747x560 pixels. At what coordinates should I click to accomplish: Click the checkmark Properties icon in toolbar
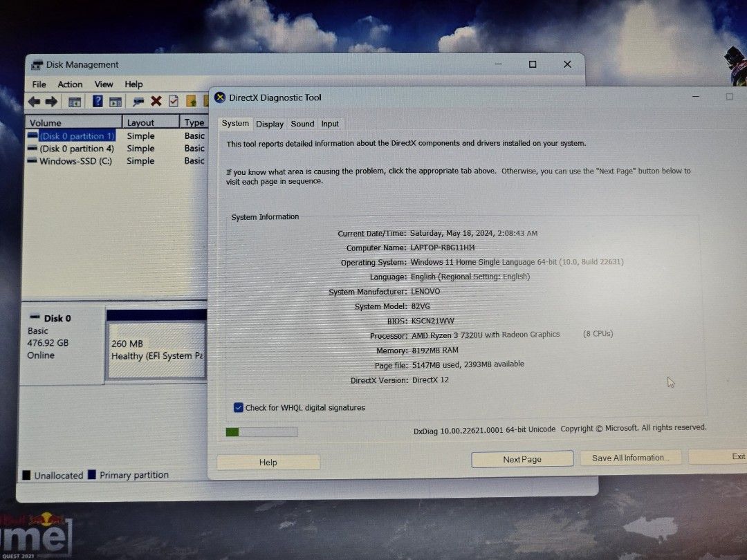click(174, 102)
